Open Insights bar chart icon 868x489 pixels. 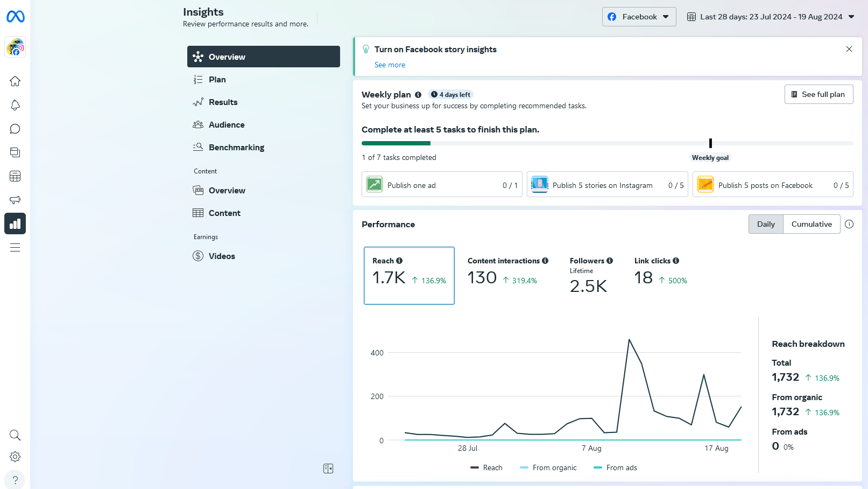pyautogui.click(x=15, y=223)
